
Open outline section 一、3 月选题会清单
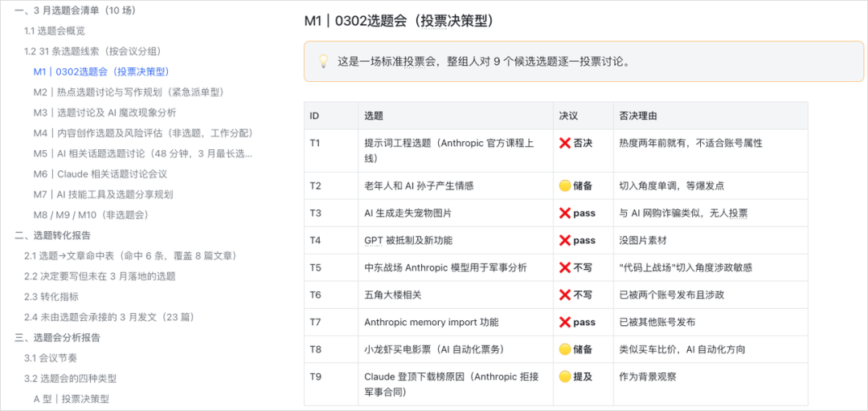pyautogui.click(x=76, y=10)
